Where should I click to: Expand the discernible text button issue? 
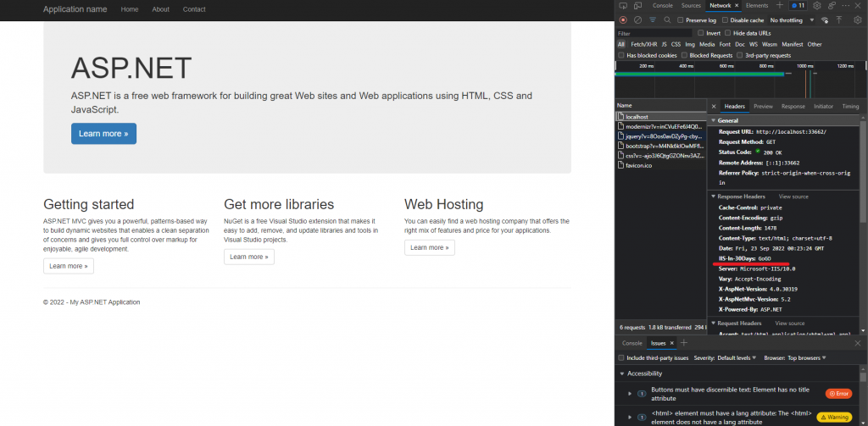tap(630, 393)
